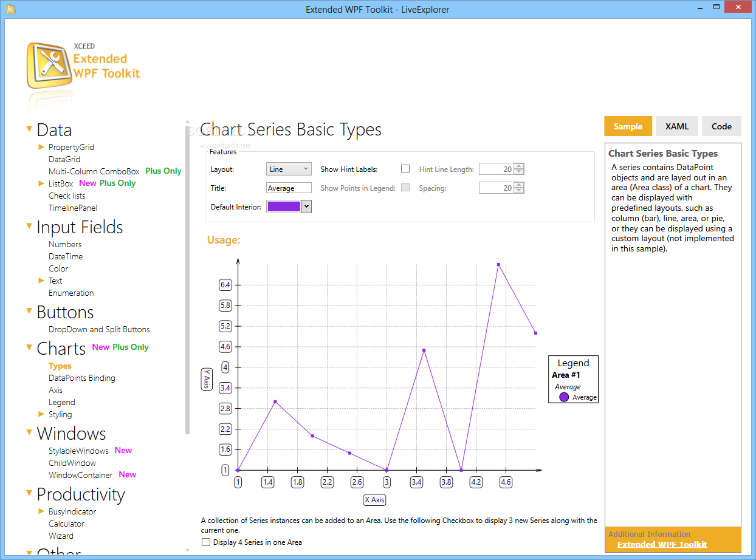Click the Chart Series Basic Types heading
The height and width of the screenshot is (560, 756).
click(x=290, y=129)
